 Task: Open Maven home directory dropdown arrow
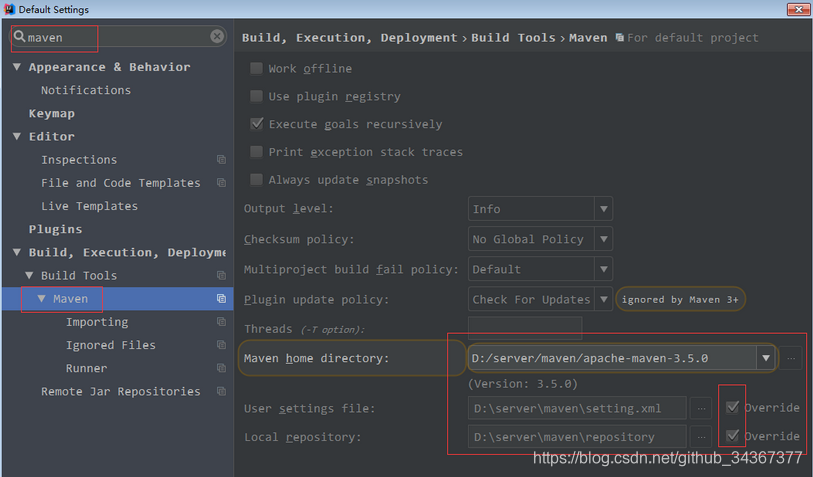[766, 358]
